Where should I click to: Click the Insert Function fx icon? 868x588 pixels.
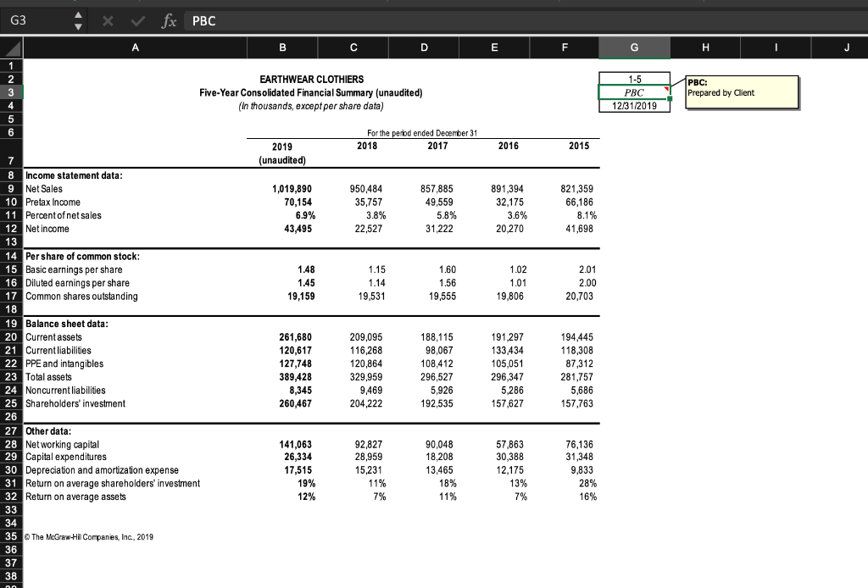tap(168, 21)
